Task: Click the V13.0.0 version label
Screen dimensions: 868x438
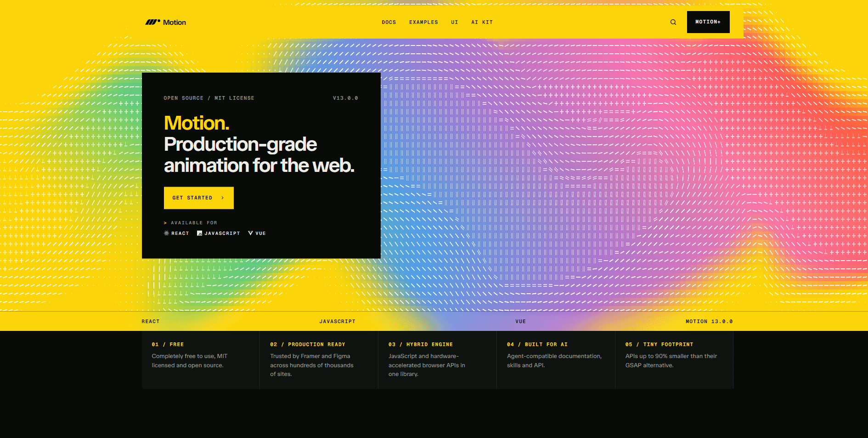Action: (x=345, y=98)
